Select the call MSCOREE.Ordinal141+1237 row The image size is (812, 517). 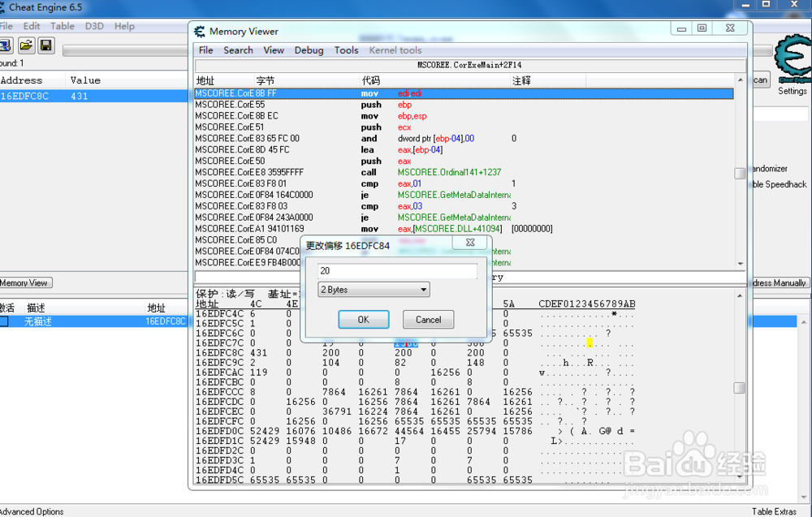click(x=464, y=172)
